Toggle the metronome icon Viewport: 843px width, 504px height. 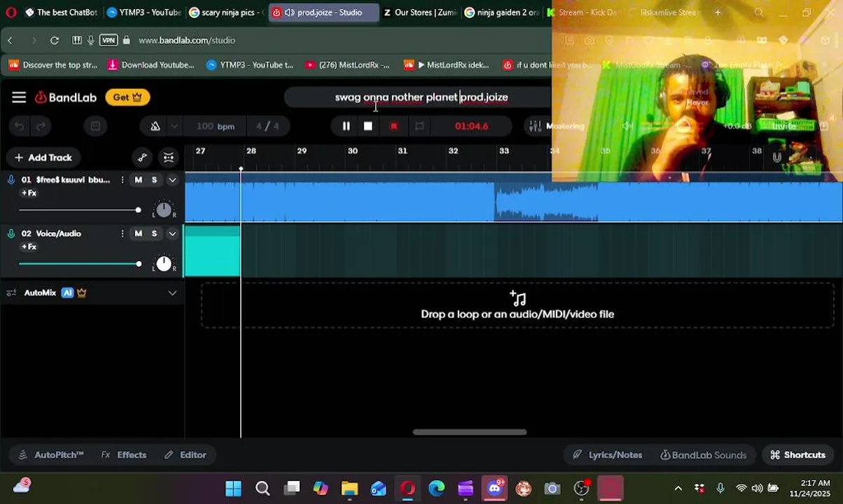click(x=155, y=126)
